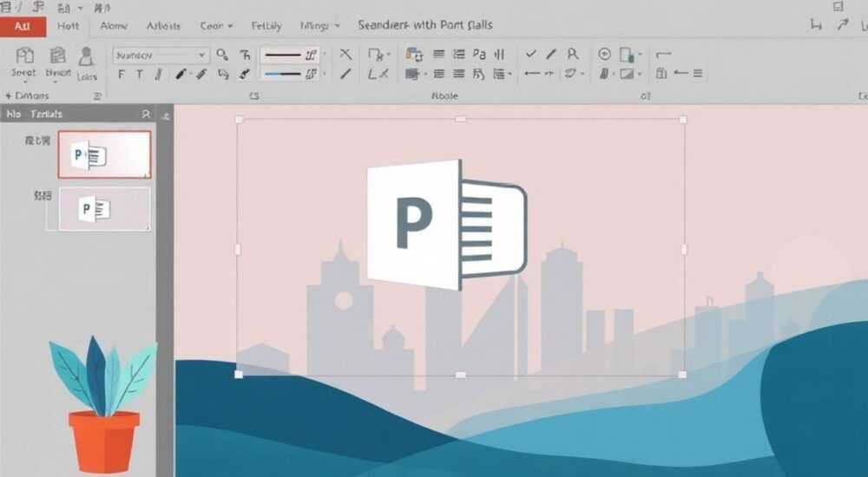Click the magnifier icon beside font box
The image size is (868, 477).
pyautogui.click(x=222, y=55)
